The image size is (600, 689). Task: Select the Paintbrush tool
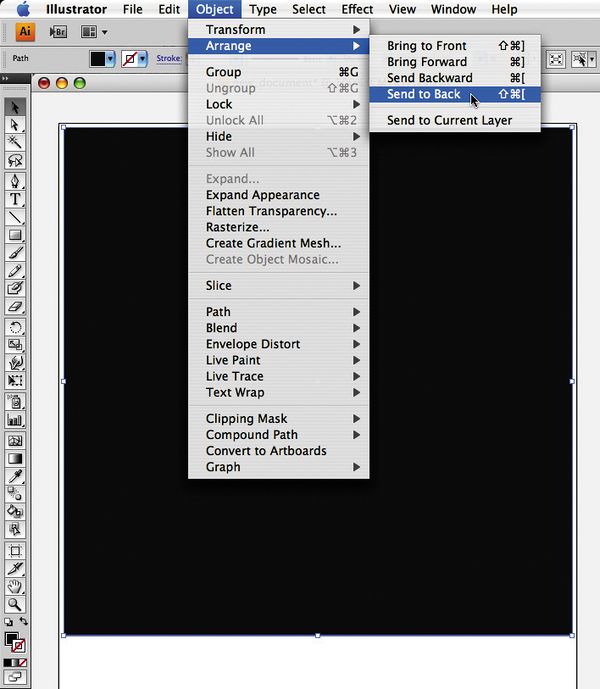16,253
